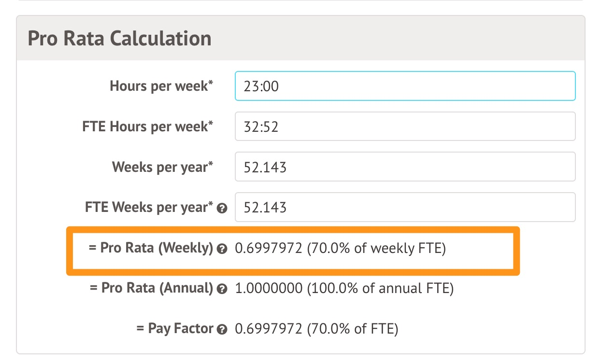Show help for Pay Factor via its icon
Screen dimensions: 601x364
[222, 330]
